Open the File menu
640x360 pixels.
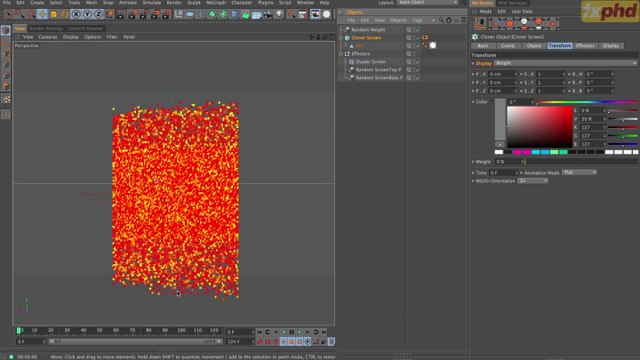[x=7, y=3]
